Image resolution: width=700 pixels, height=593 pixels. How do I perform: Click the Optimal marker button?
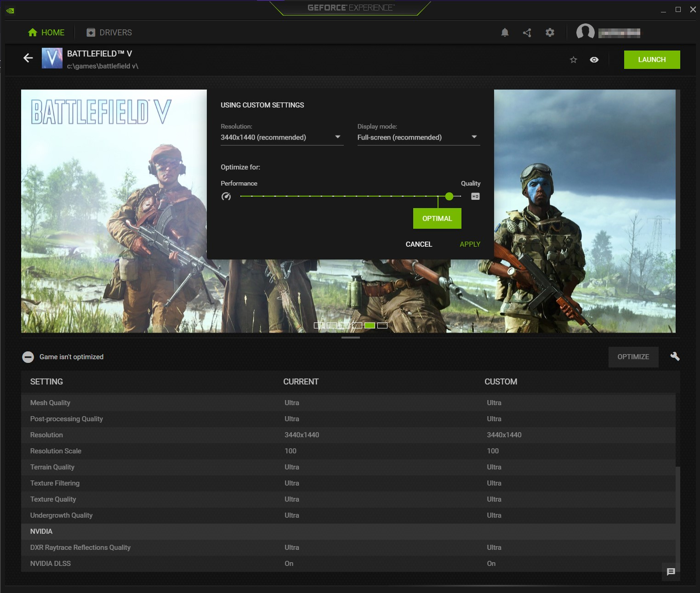pyautogui.click(x=437, y=219)
